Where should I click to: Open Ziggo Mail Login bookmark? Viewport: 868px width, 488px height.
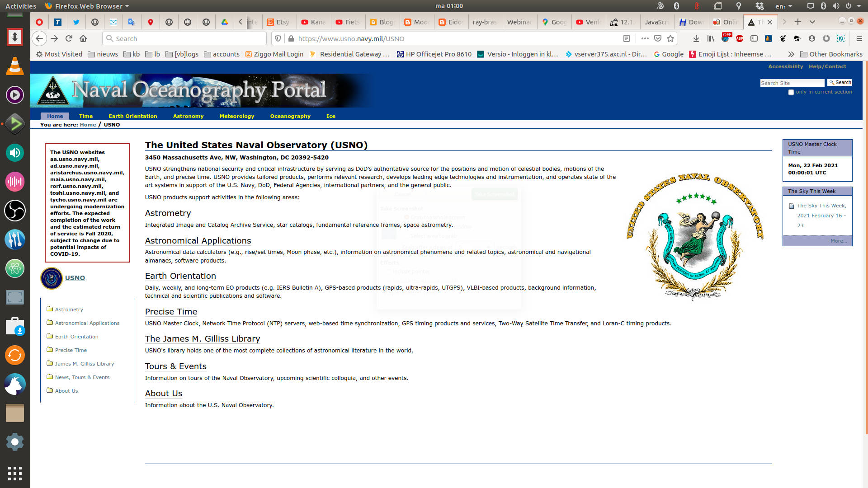[274, 54]
